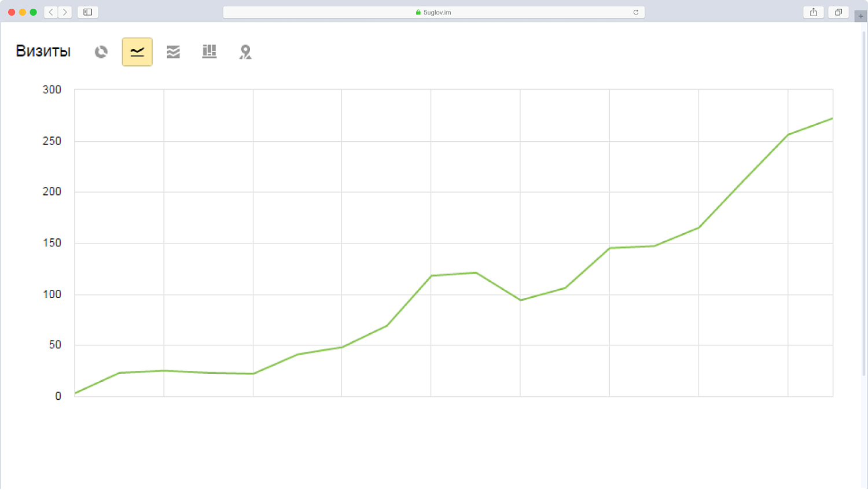Image resolution: width=868 pixels, height=490 pixels.
Task: Click the green line's final data point
Action: point(832,119)
